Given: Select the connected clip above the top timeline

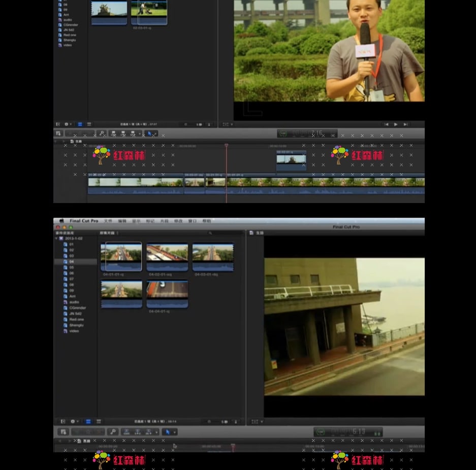Looking at the screenshot, I should (x=291, y=161).
